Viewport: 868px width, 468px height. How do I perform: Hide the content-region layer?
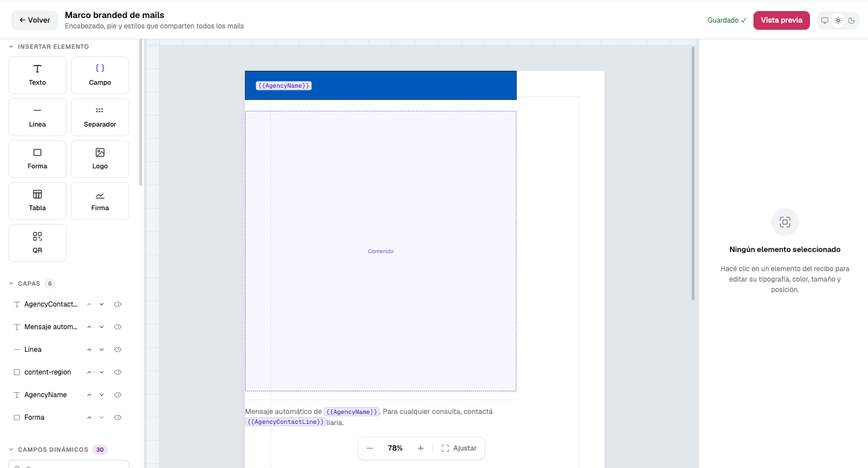(118, 372)
